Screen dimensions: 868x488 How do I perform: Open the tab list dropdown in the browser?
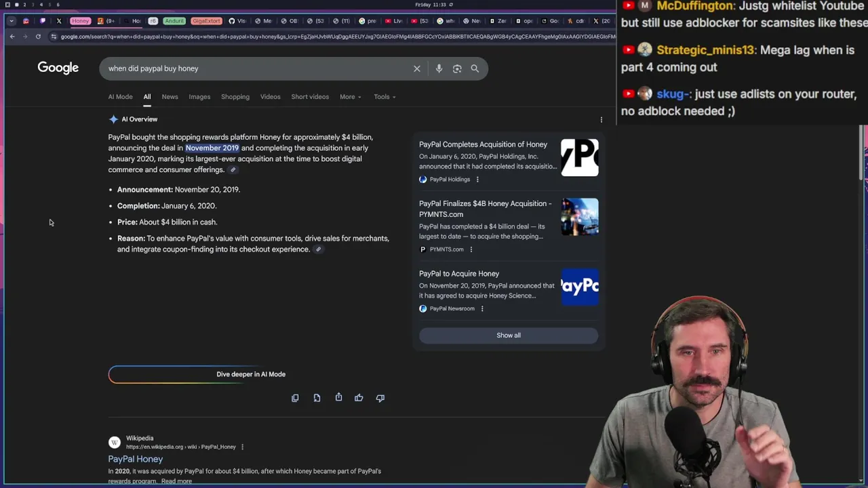tap(12, 21)
